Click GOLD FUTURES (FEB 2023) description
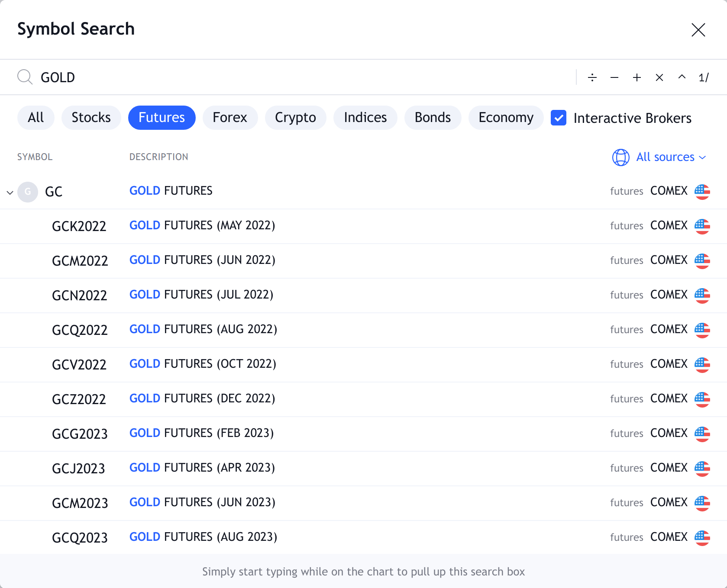The width and height of the screenshot is (727, 588). pyautogui.click(x=201, y=433)
